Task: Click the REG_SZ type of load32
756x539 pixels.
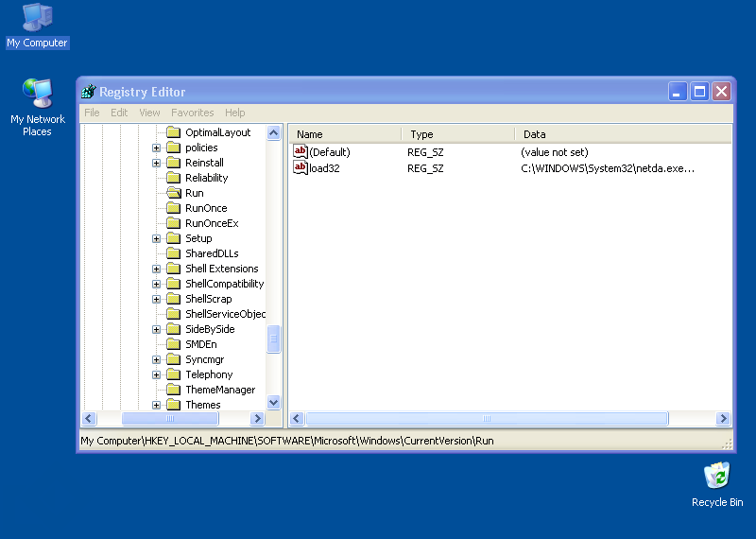Action: pyautogui.click(x=425, y=168)
